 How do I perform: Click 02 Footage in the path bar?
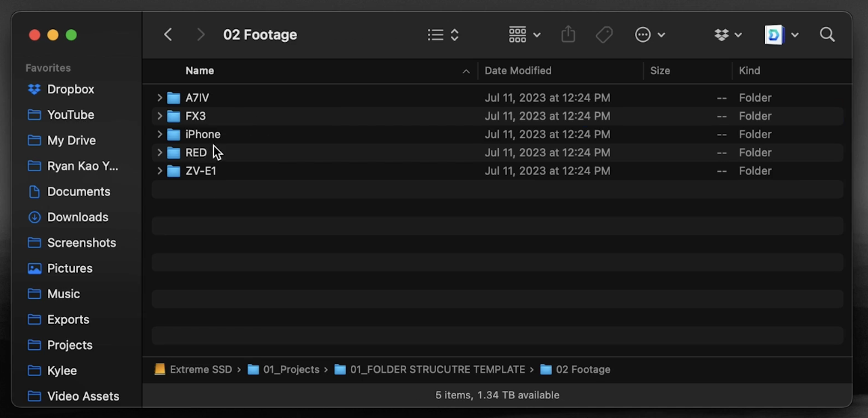click(x=576, y=370)
